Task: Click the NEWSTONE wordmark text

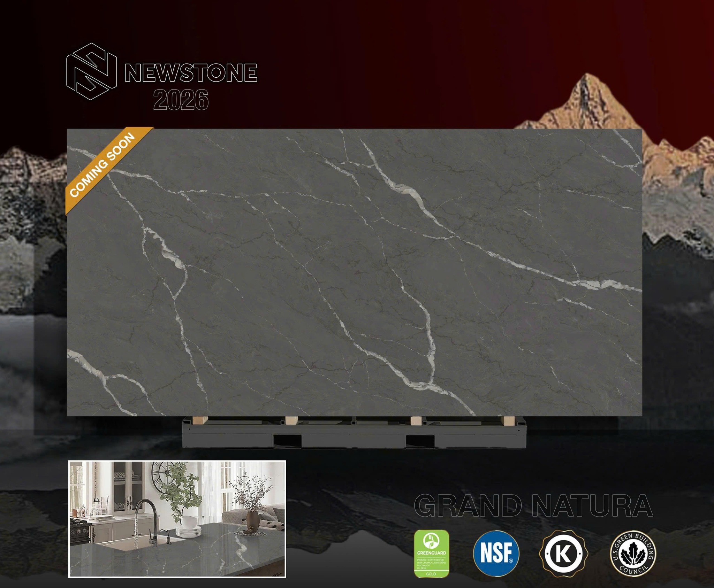Action: [191, 73]
